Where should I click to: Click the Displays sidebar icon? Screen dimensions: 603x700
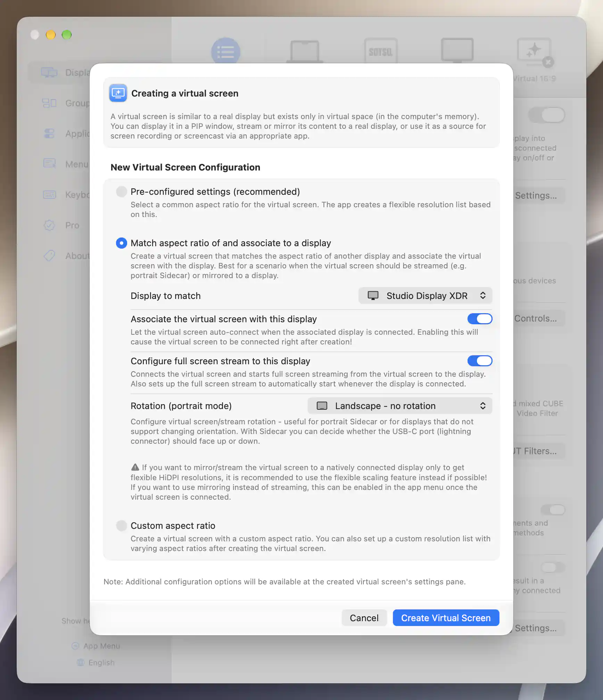pyautogui.click(x=49, y=73)
